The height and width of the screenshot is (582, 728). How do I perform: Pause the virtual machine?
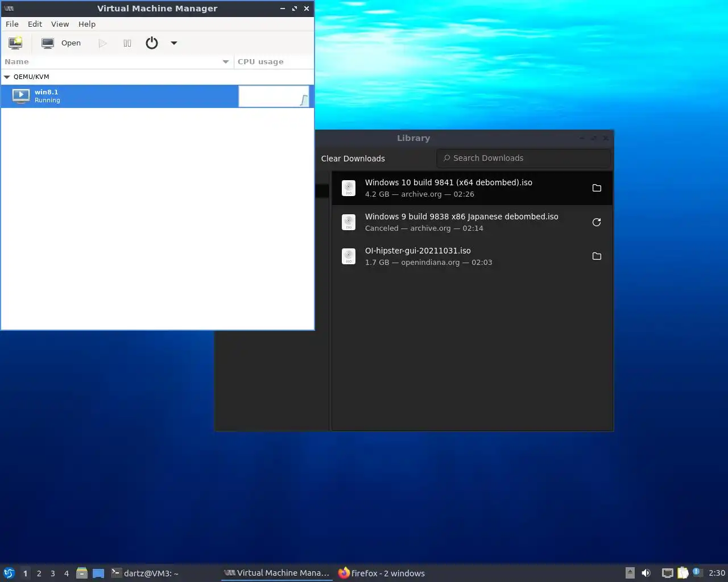(127, 43)
